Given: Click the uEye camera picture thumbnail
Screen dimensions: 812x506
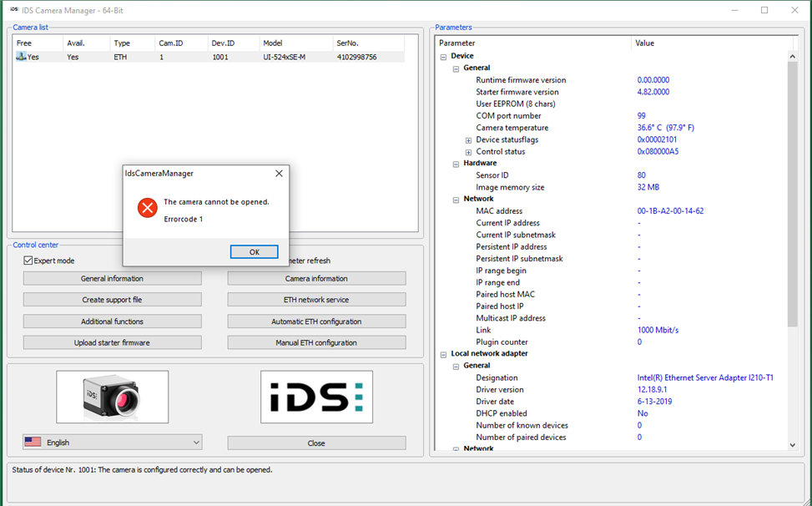Looking at the screenshot, I should pyautogui.click(x=113, y=397).
